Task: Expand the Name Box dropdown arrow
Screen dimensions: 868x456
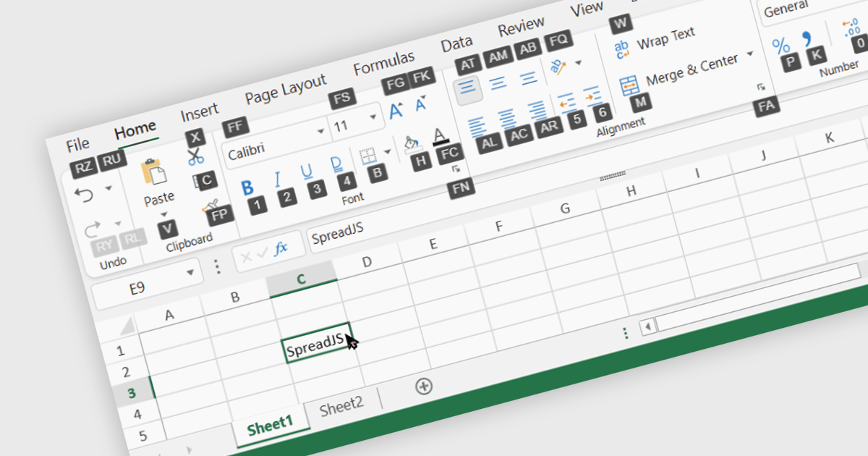Action: 191,273
